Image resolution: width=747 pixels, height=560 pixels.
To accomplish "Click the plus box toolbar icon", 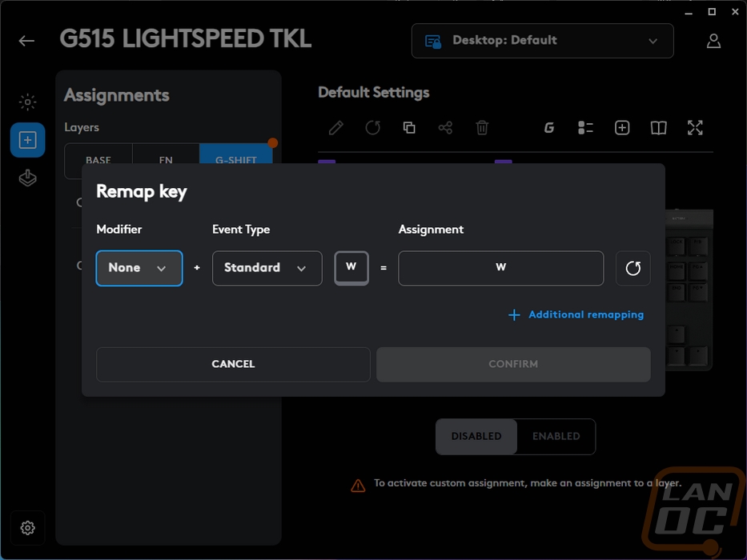I will click(622, 128).
